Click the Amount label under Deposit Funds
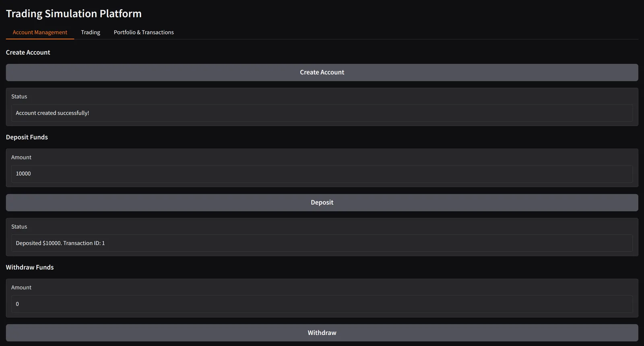 tap(21, 157)
